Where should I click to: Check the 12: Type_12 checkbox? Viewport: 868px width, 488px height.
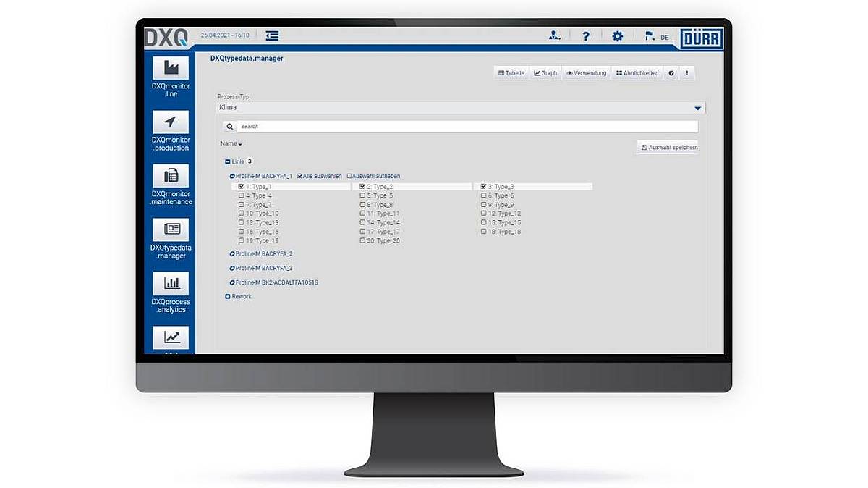tap(484, 214)
